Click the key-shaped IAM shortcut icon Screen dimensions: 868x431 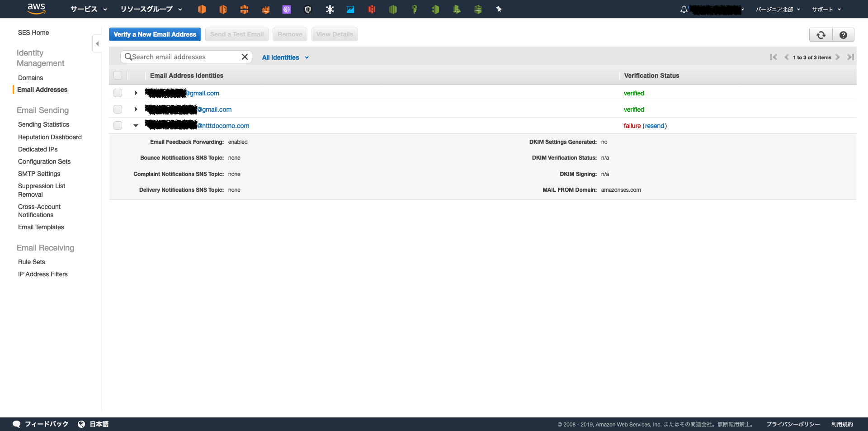414,9
